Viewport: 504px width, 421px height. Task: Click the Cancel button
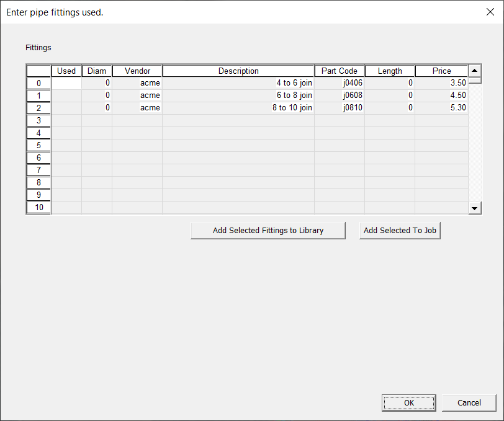[x=469, y=402]
